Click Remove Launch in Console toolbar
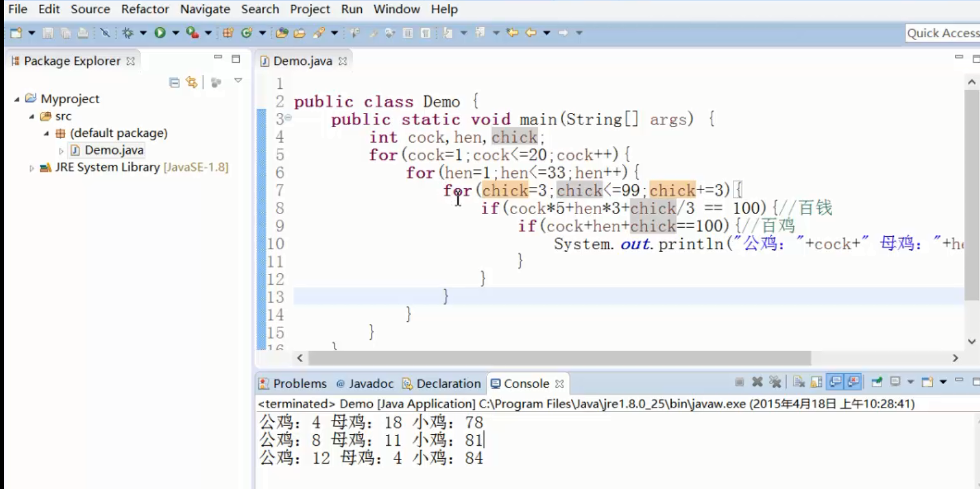Viewport: 980px width, 489px height. coord(757,382)
